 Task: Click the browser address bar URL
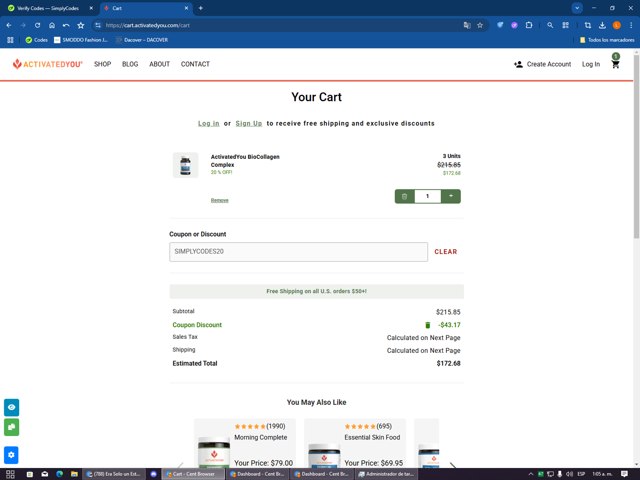coord(148,25)
